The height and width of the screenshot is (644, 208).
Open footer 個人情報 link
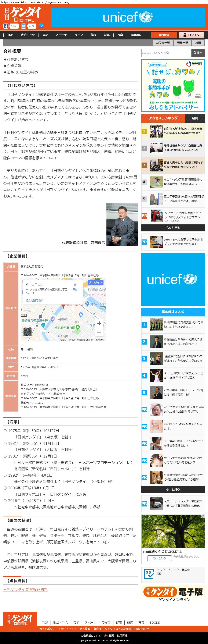pyautogui.click(x=85, y=629)
